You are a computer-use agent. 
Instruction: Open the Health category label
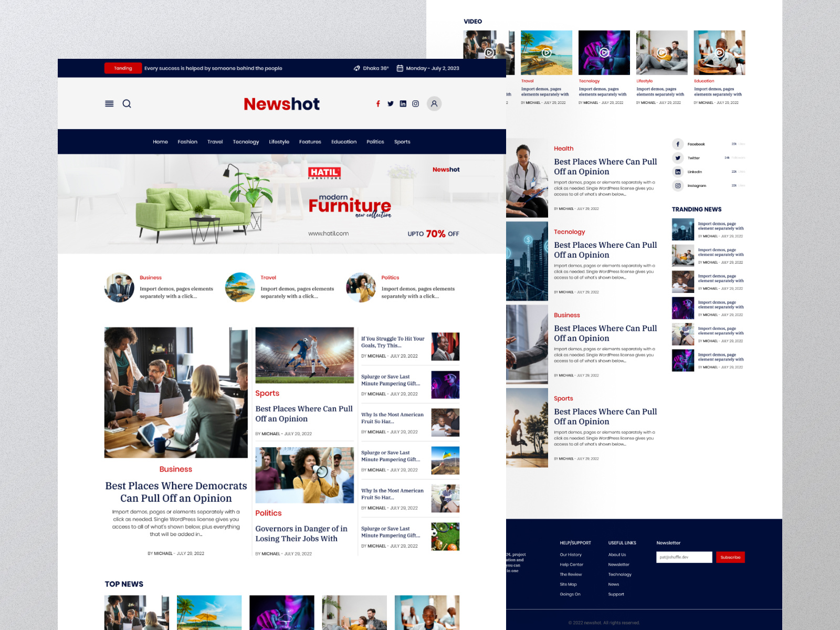[564, 149]
